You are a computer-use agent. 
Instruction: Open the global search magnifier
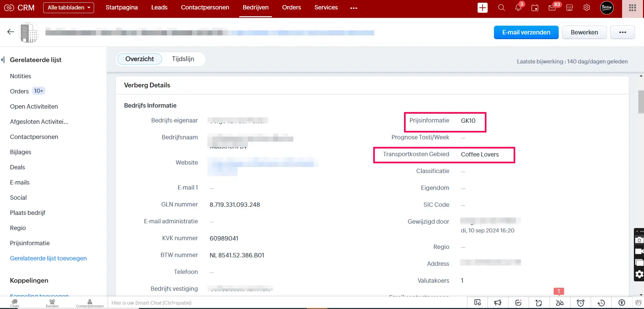click(x=501, y=7)
